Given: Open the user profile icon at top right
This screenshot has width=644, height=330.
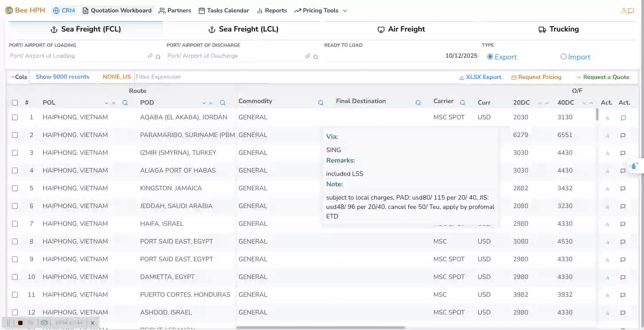Looking at the screenshot, I should pyautogui.click(x=624, y=11).
